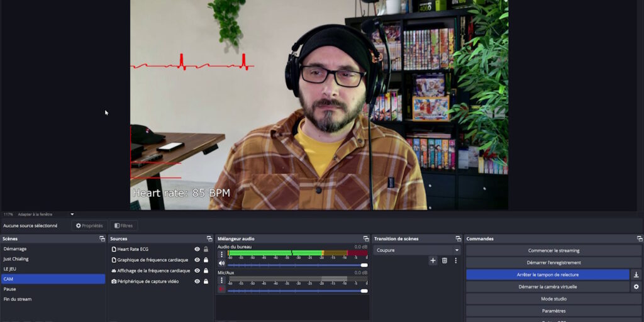The width and height of the screenshot is (644, 322).
Task: Switch to the Pause scene
Action: 53,289
